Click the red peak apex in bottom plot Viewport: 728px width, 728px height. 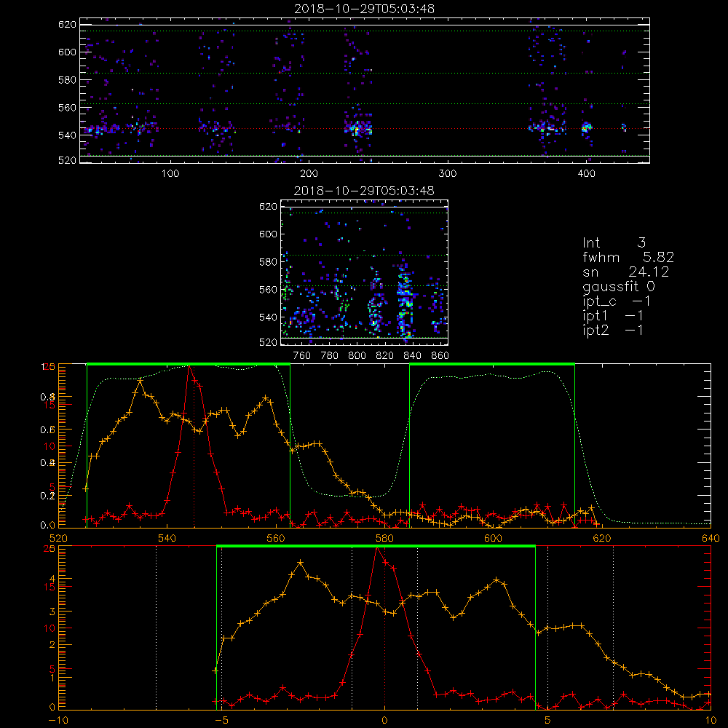[x=377, y=548]
